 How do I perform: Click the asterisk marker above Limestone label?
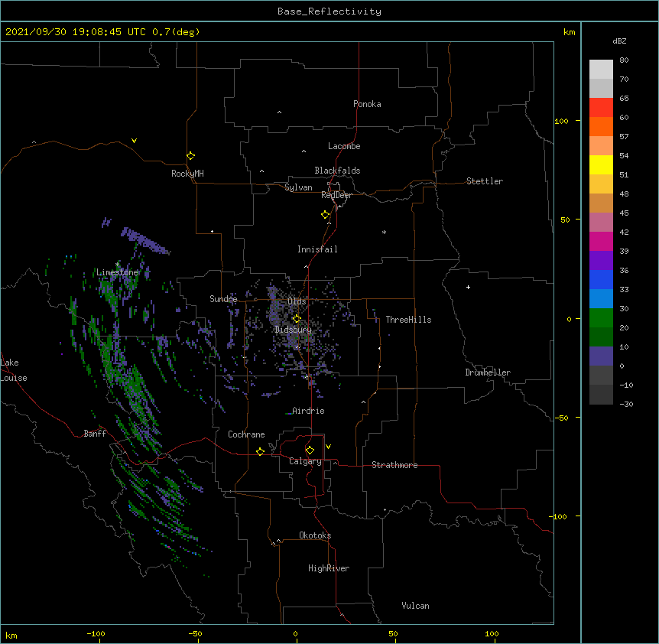[118, 264]
